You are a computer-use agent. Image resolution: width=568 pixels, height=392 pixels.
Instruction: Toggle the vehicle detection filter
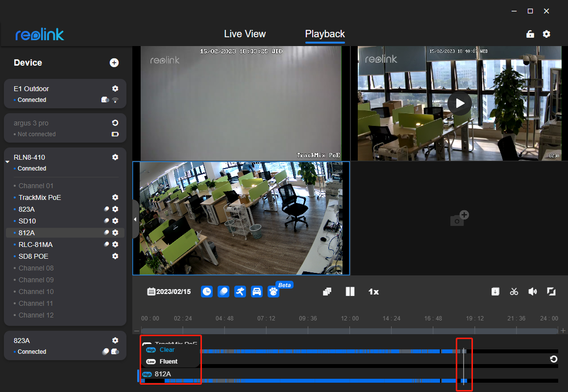pos(257,292)
